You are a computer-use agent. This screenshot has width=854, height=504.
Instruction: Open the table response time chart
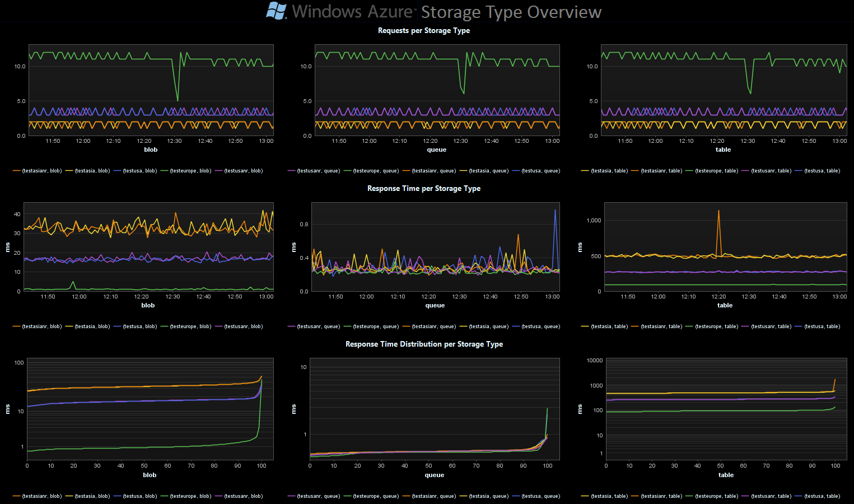coord(726,247)
